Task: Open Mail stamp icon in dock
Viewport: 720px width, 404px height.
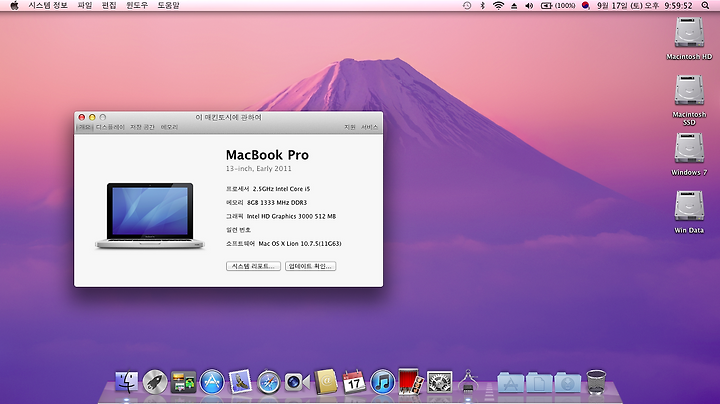Action: (240, 382)
